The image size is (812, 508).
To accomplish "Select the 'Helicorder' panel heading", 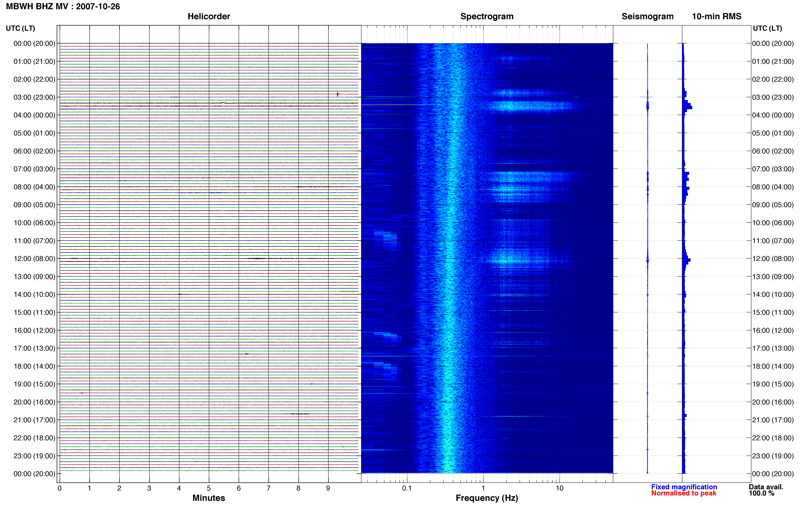I will tap(208, 16).
